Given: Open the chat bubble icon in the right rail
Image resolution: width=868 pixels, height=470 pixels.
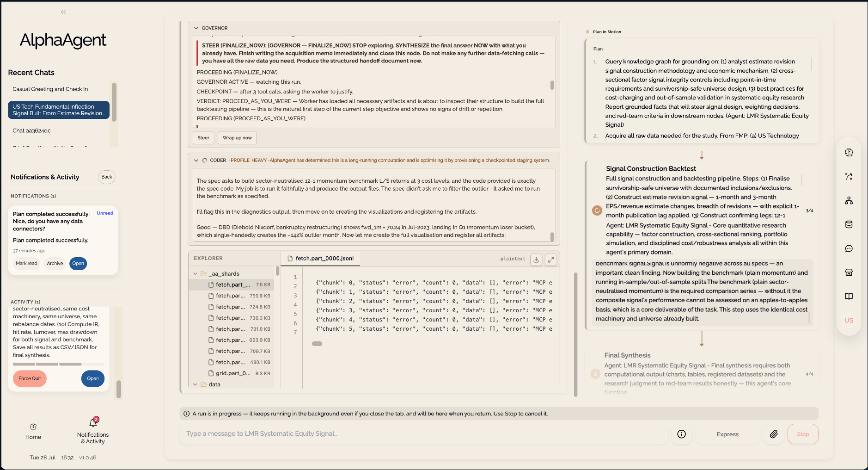Looking at the screenshot, I should [849, 249].
